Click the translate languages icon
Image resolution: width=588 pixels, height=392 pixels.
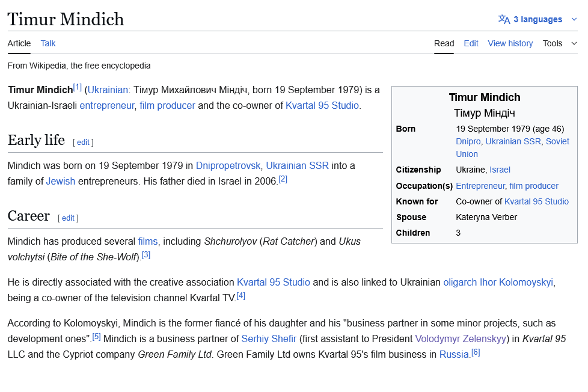[504, 19]
